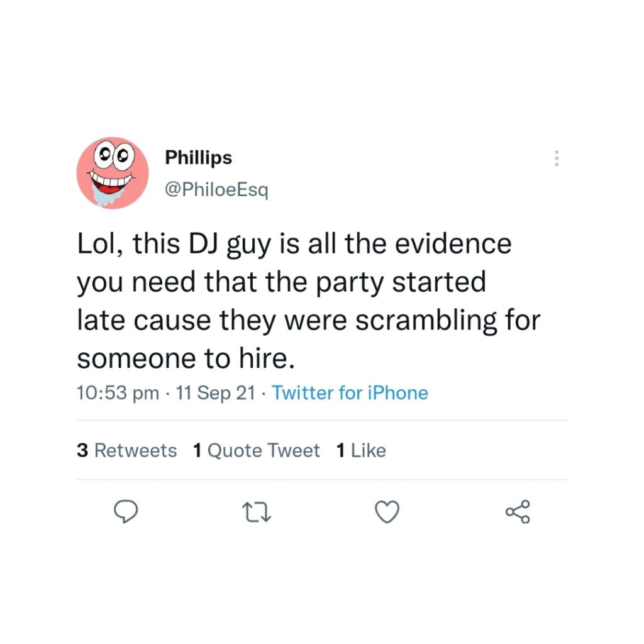
Task: Click the share icon below the tweet
Action: [518, 513]
